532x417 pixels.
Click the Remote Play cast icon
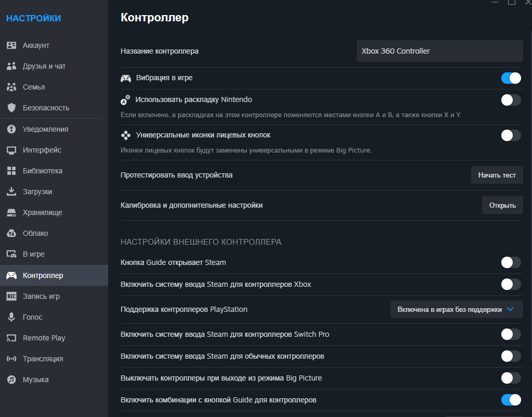pyautogui.click(x=11, y=338)
